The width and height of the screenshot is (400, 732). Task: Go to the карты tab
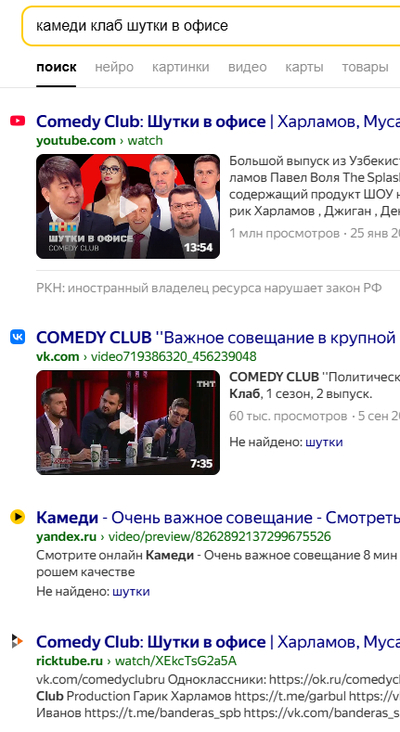pos(304,67)
